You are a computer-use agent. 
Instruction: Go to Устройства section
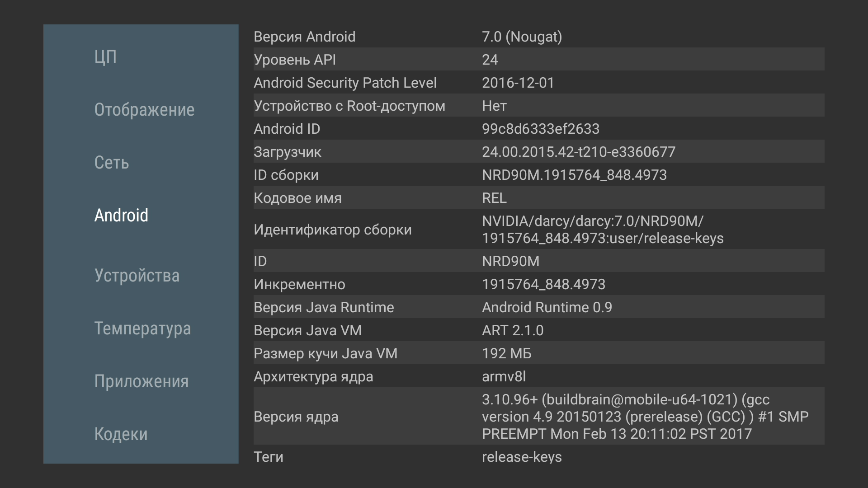click(x=137, y=276)
